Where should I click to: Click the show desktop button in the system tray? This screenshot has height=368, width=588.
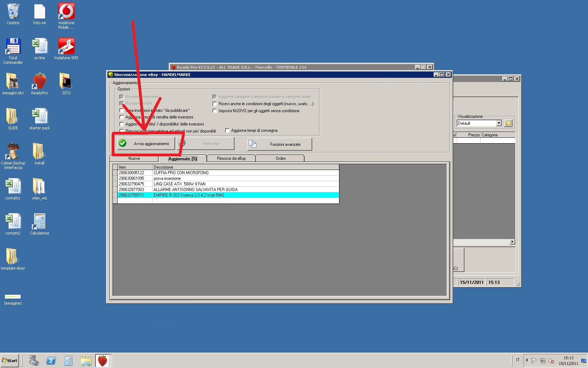click(x=584, y=361)
